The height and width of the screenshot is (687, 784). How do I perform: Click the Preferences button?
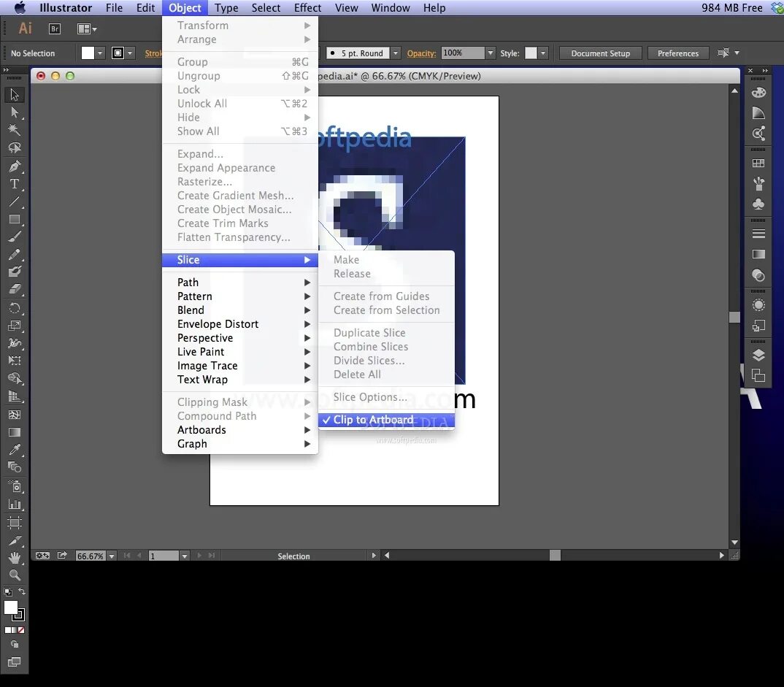678,53
